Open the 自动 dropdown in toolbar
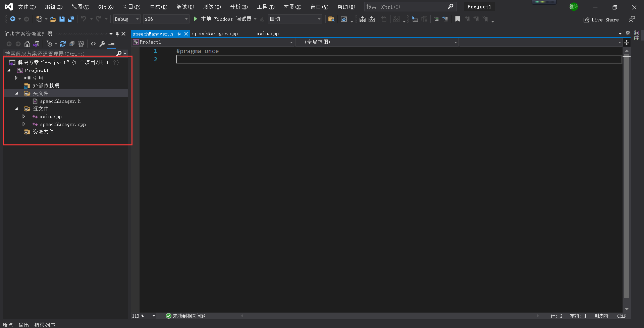644x328 pixels. (x=295, y=19)
